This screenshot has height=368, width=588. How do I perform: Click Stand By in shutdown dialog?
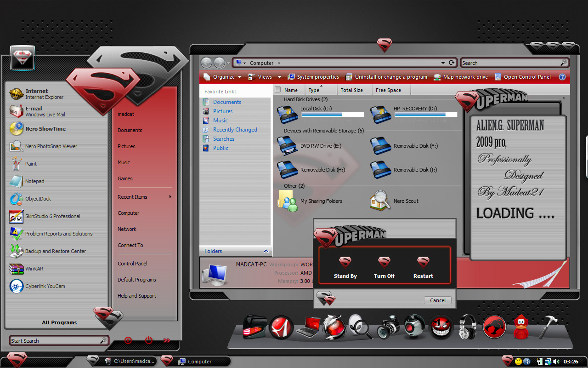pyautogui.click(x=345, y=268)
